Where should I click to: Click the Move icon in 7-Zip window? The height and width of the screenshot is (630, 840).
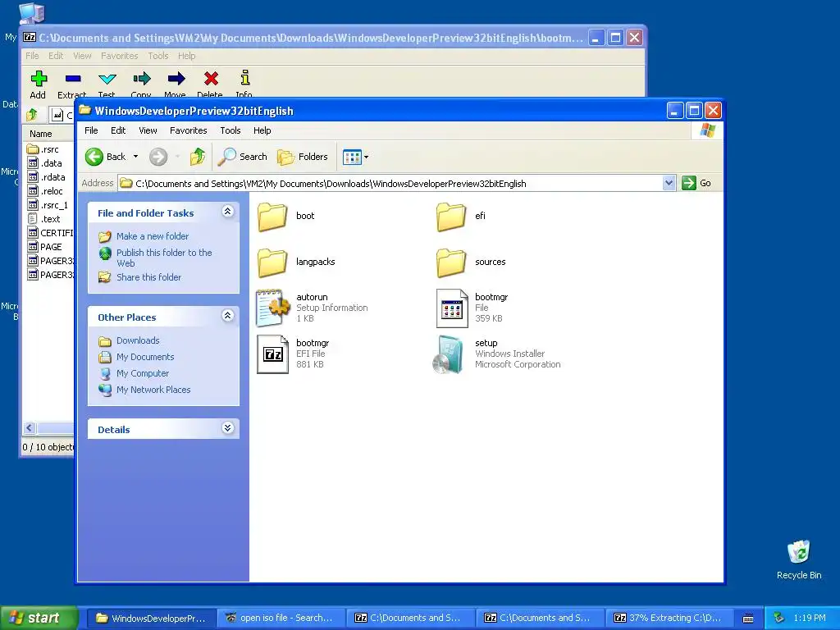pos(176,79)
